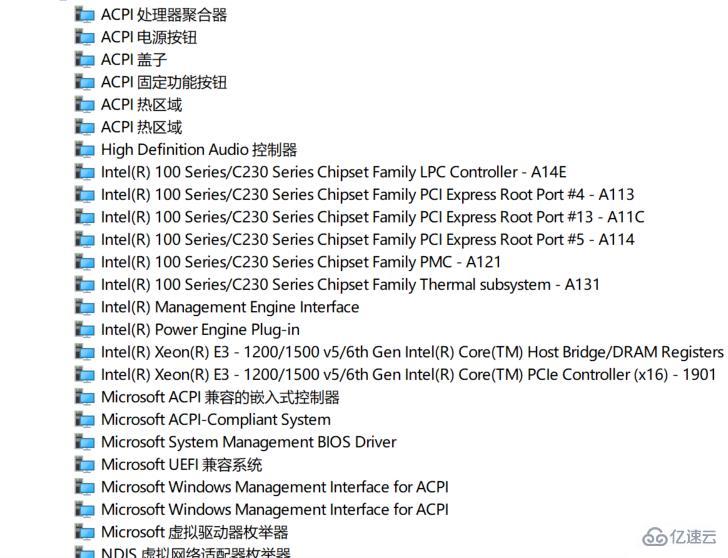The height and width of the screenshot is (558, 728).
Task: Select the Thermal subsystem - A131 device
Action: pos(350,285)
